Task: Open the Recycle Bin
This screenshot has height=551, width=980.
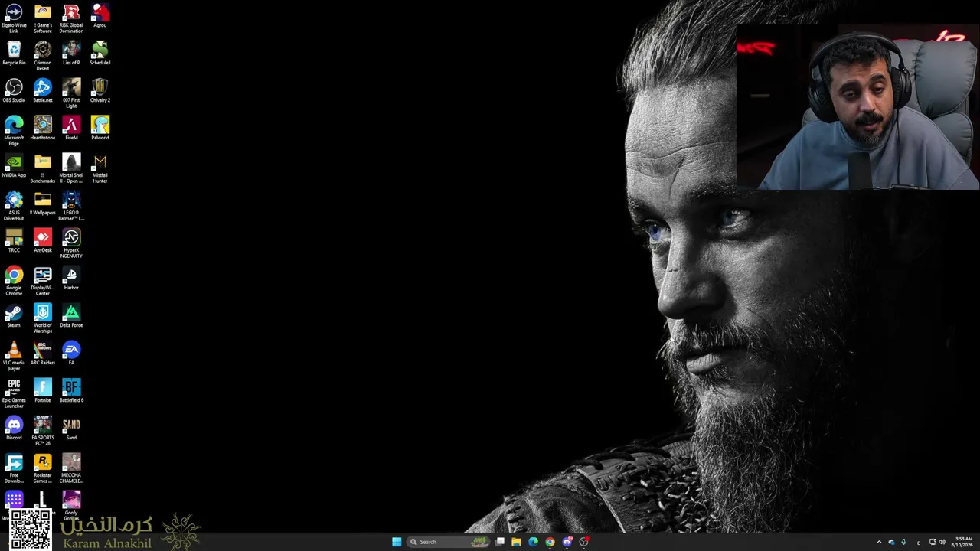Action: pyautogui.click(x=14, y=54)
